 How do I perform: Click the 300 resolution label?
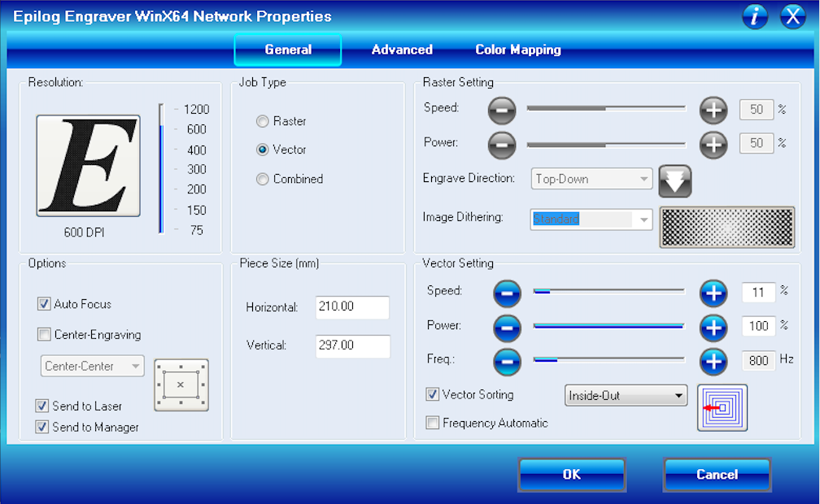197,169
